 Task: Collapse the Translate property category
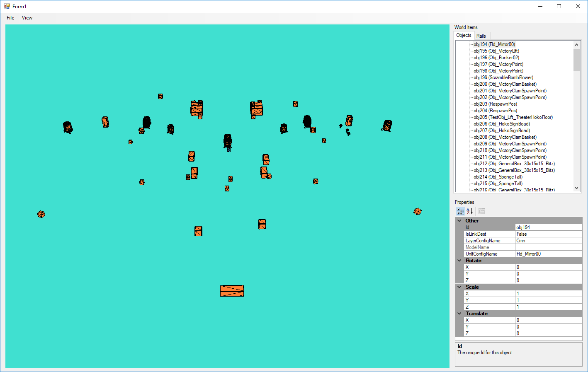459,314
